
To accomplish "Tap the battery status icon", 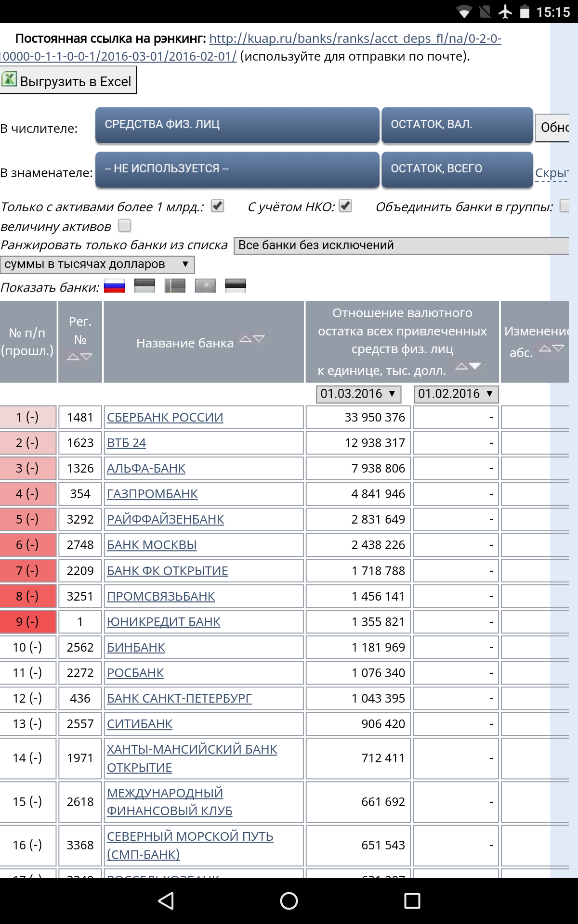I will pos(525,12).
